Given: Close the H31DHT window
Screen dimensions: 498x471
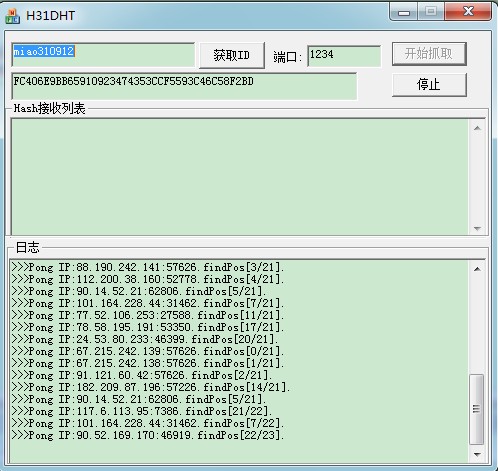Looking at the screenshot, I should (468, 12).
